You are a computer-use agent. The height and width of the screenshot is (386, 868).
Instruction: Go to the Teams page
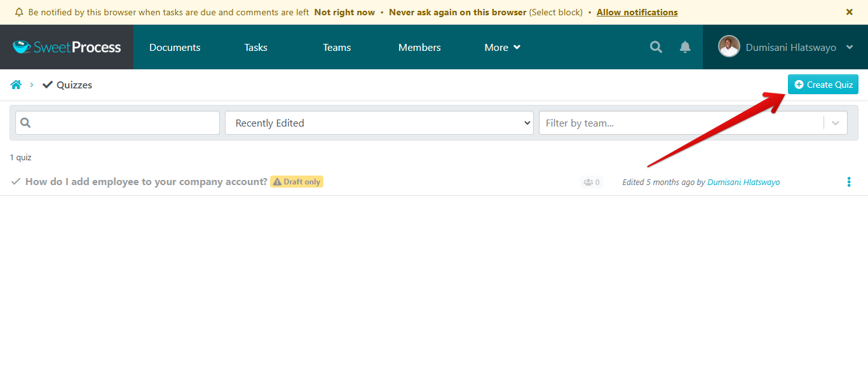(x=337, y=47)
